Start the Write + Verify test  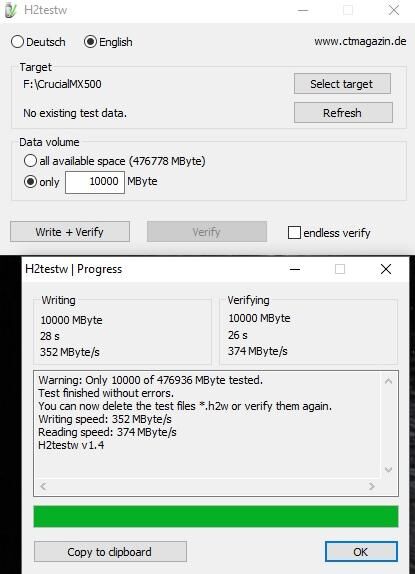click(x=70, y=232)
